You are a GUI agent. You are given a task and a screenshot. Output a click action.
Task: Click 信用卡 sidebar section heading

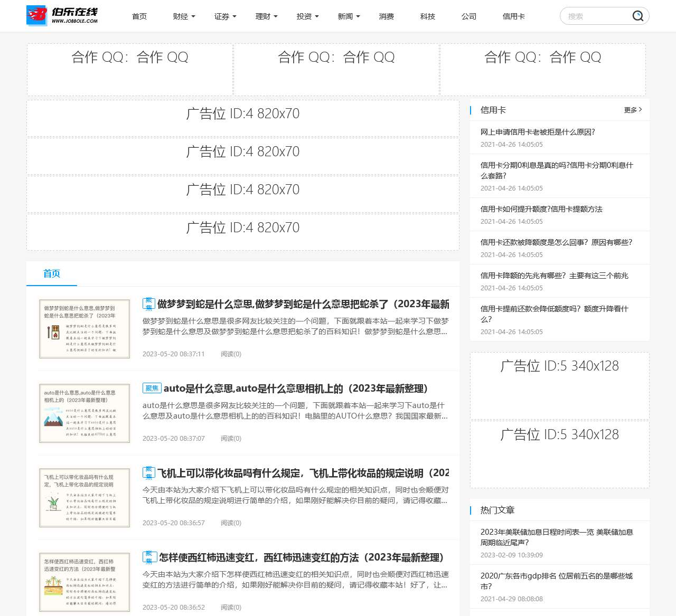pyautogui.click(x=493, y=110)
